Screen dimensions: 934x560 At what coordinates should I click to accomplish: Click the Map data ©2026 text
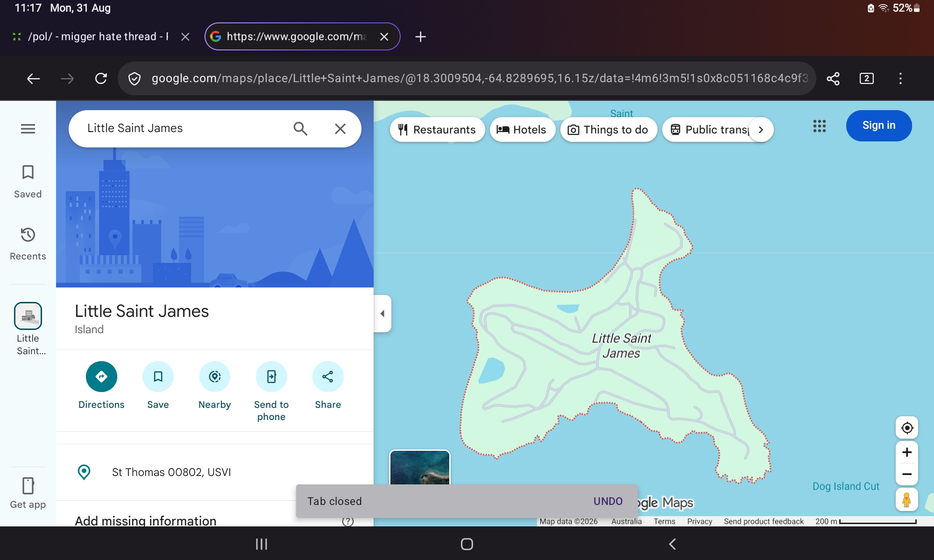[x=569, y=521]
